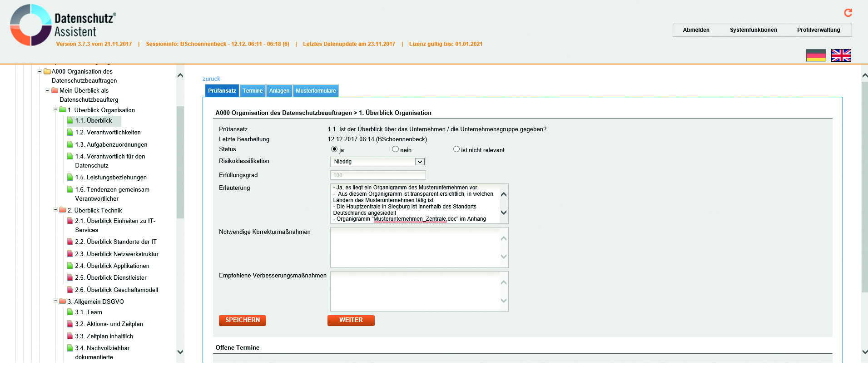
Task: Click green status icon beside 3.1. Team
Action: [70, 312]
